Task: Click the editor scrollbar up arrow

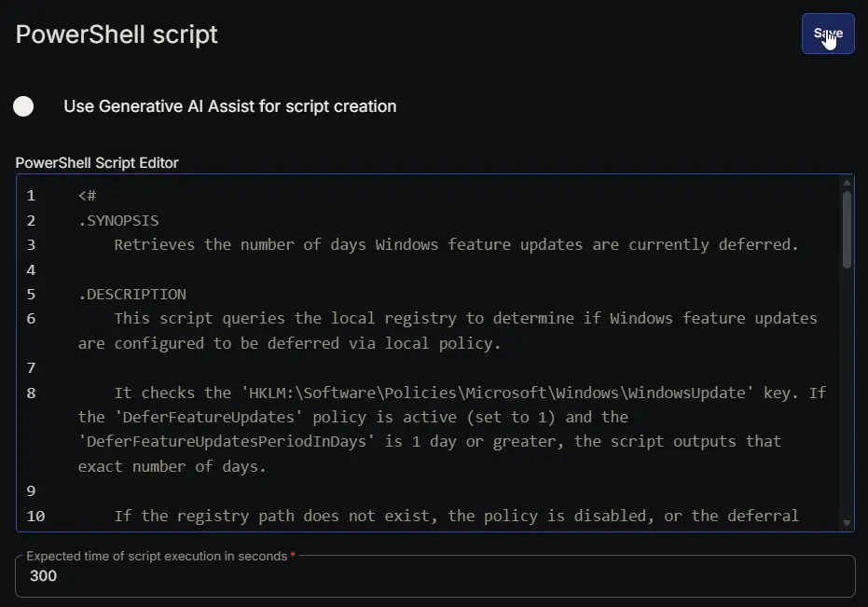Action: pyautogui.click(x=847, y=184)
